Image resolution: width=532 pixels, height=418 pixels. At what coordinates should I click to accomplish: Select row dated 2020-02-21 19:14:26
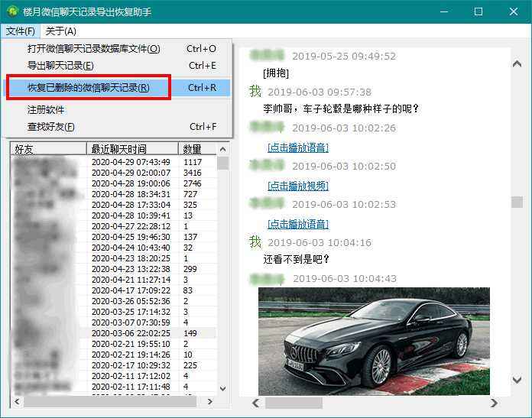[114, 355]
